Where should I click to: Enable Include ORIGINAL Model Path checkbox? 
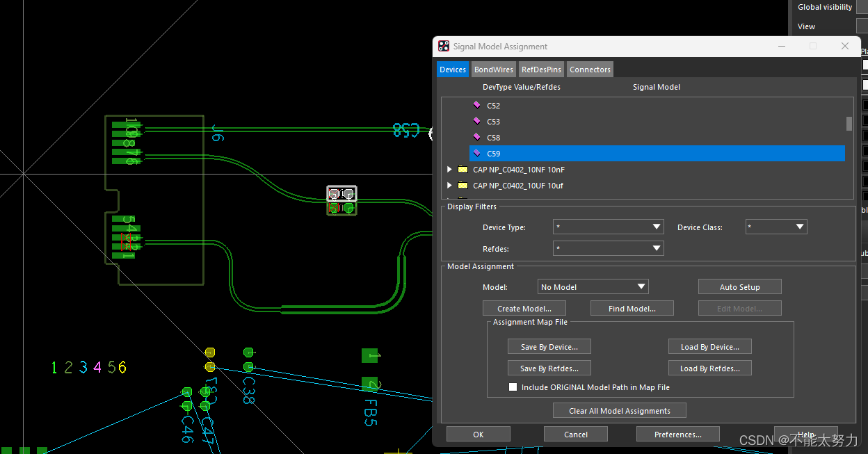coord(513,387)
